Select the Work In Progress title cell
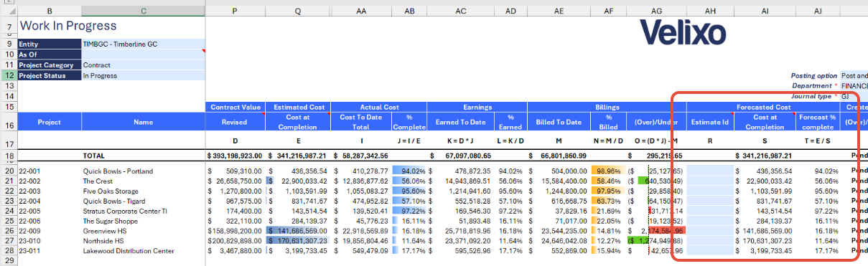Screen dimensions: 868x266 (x=67, y=26)
